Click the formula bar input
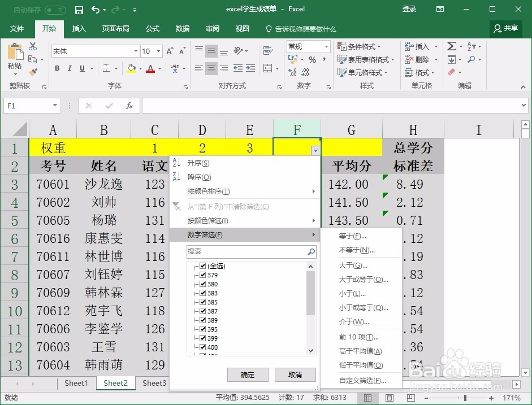The width and height of the screenshot is (532, 405). click(331, 106)
